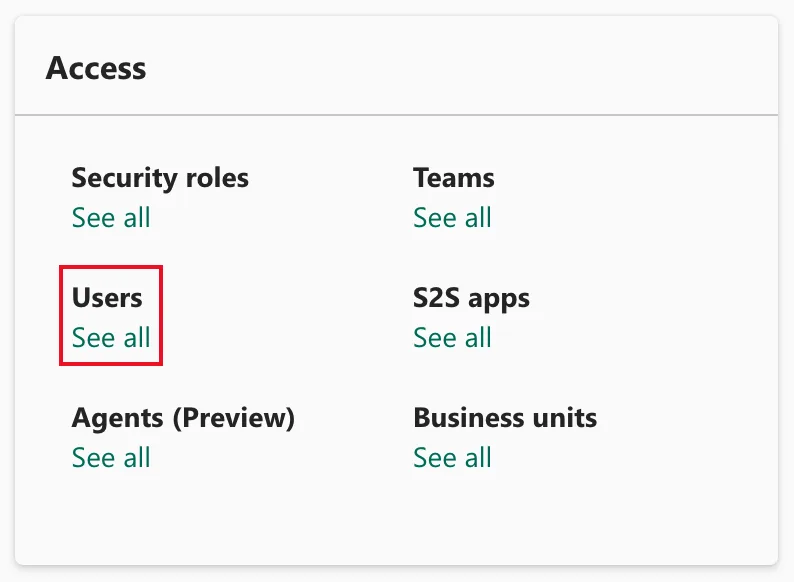Open See all for S2S apps

452,338
